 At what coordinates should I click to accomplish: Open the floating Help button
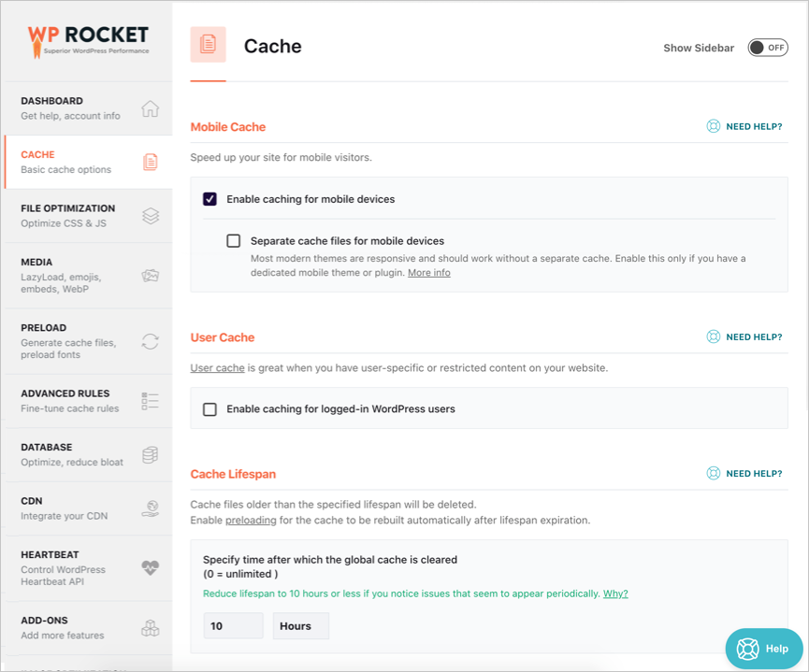(x=763, y=648)
